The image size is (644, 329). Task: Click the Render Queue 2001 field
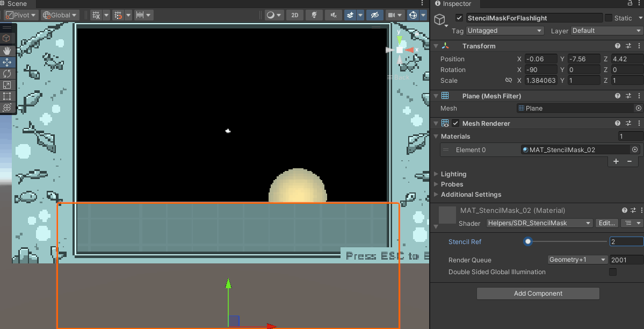tap(626, 260)
